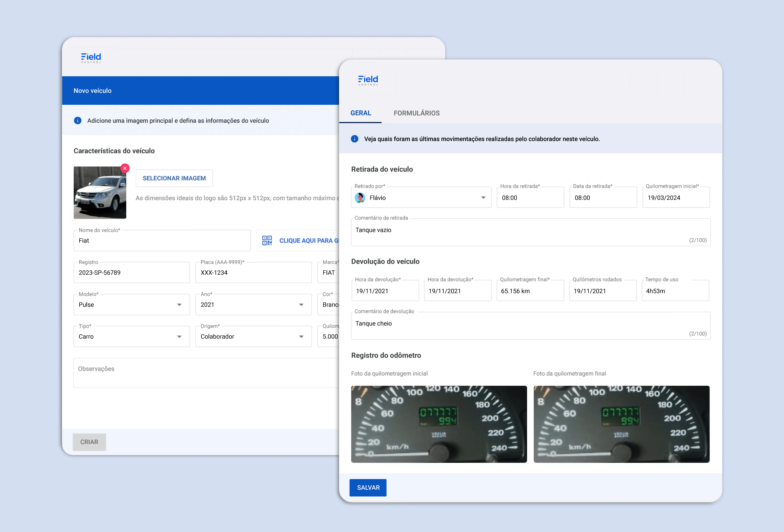
Task: Expand the Ano 2021 dropdown
Action: click(301, 304)
